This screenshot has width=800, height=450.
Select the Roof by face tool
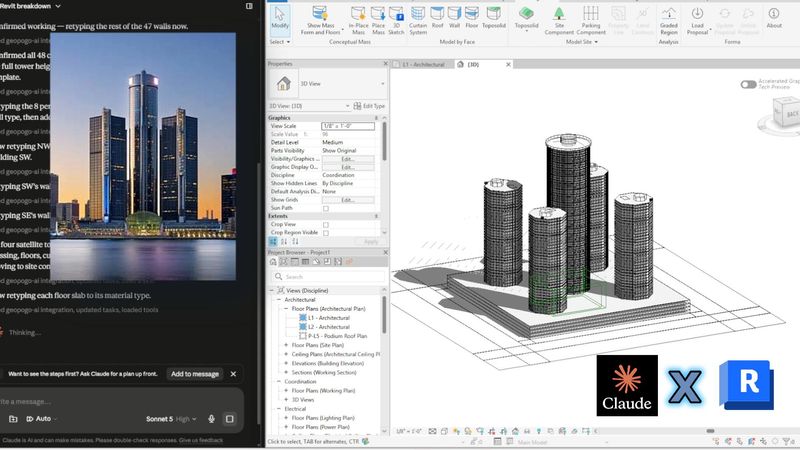[x=437, y=17]
